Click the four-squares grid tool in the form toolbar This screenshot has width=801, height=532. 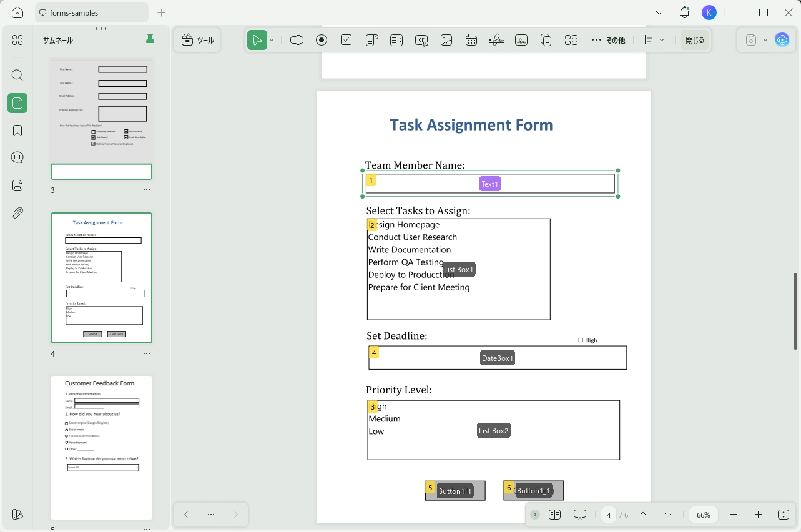click(x=571, y=40)
